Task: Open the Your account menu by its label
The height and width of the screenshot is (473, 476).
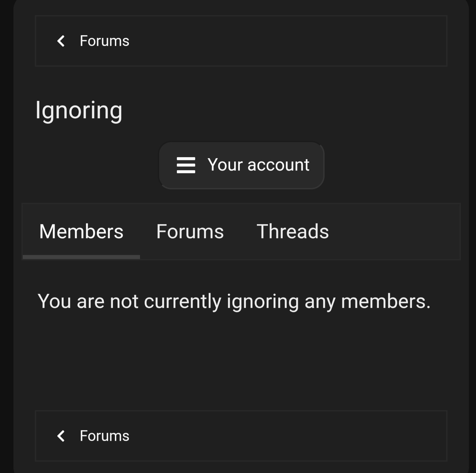Action: click(258, 165)
